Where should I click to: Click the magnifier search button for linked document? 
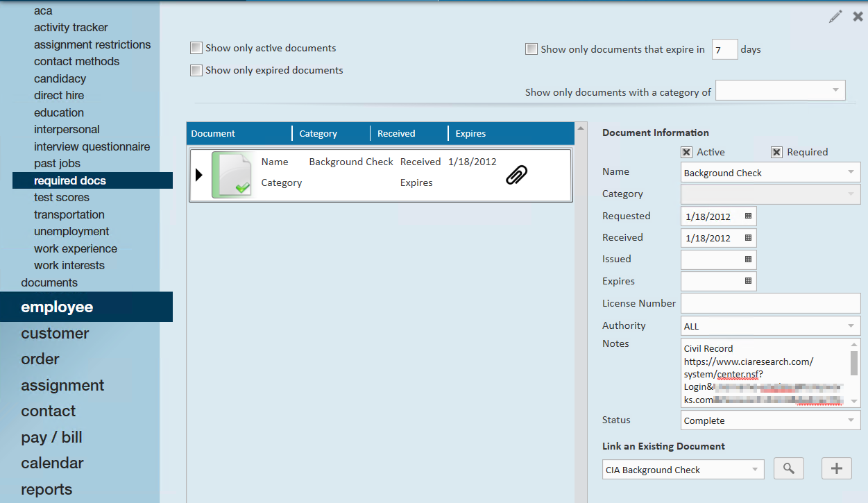pyautogui.click(x=788, y=469)
